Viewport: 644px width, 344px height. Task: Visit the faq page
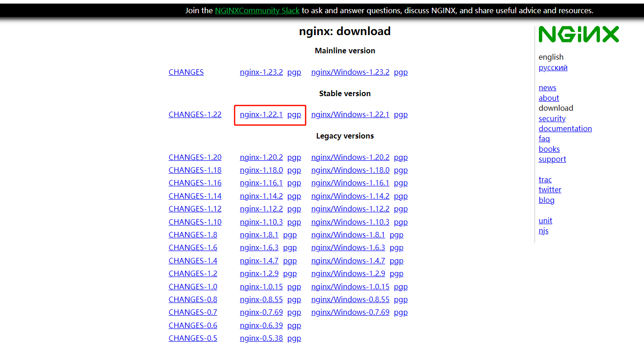point(544,139)
